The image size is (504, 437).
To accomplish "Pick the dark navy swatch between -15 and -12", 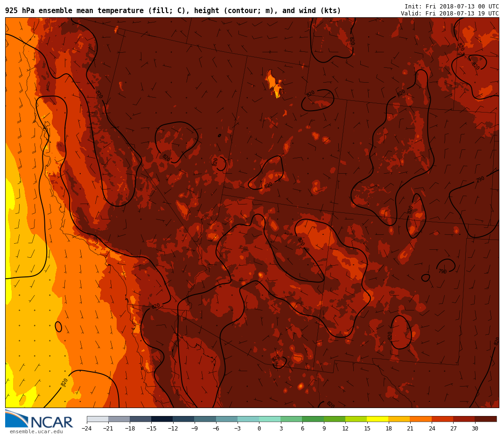I will pyautogui.click(x=162, y=419).
